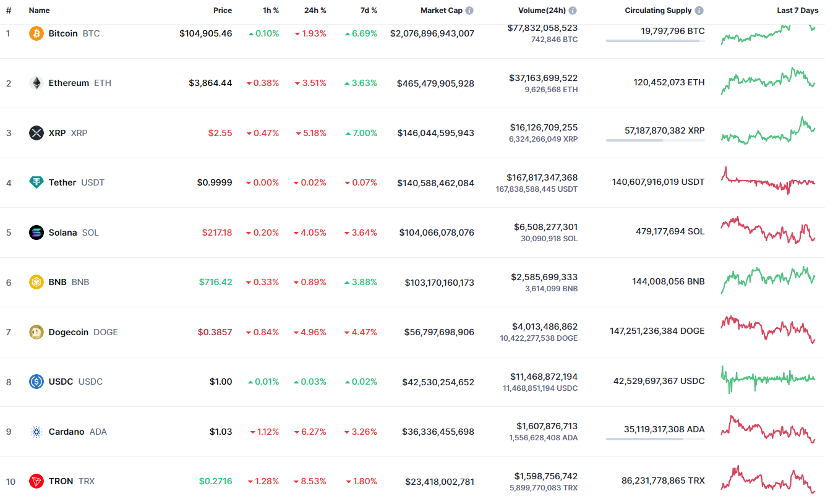
Task: Click the Bitcoin coin logo icon
Action: coord(36,33)
